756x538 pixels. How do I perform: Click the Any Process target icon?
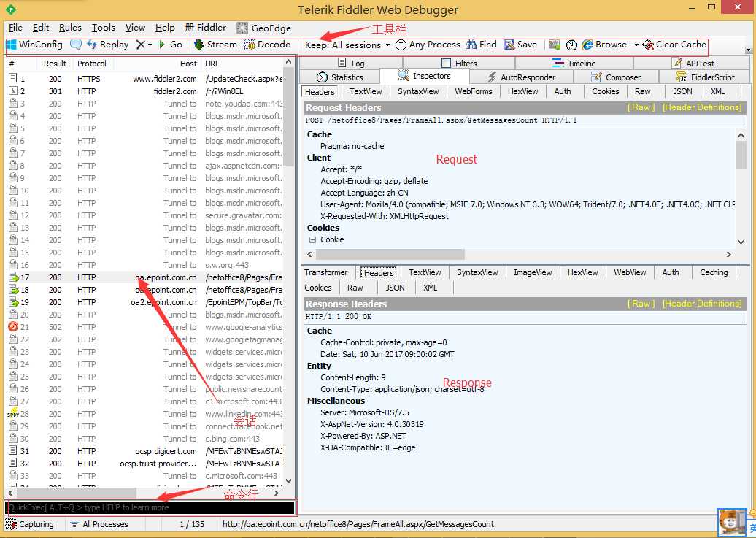coord(401,45)
